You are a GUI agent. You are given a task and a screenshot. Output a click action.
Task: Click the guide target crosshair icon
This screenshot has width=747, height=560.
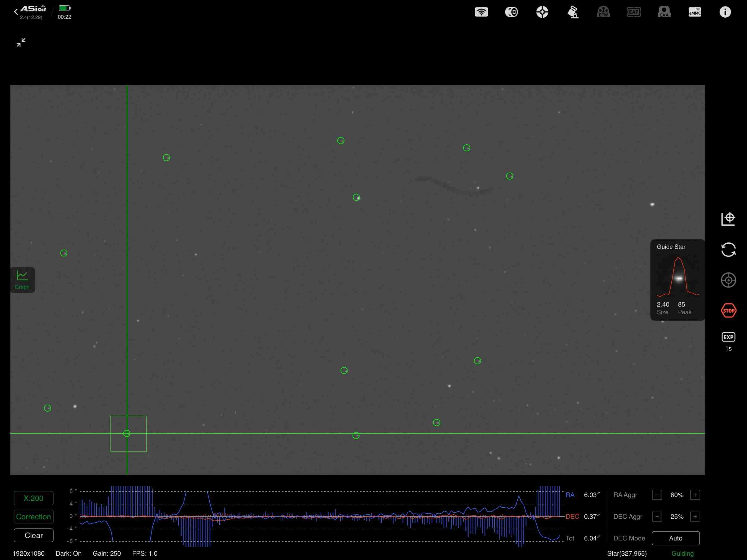tap(729, 280)
